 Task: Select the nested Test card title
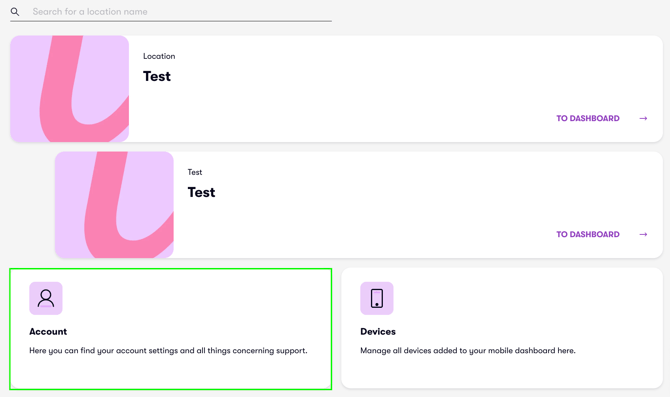201,192
